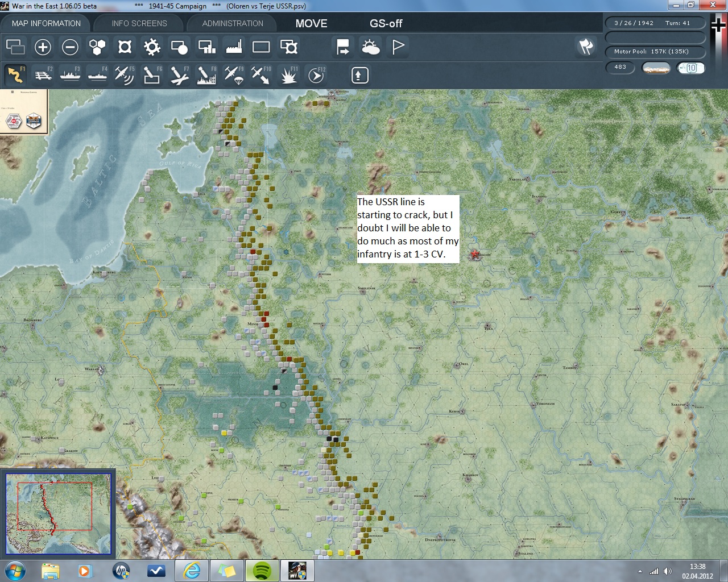The image size is (728, 582).
Task: Click the empty rectangle toolbar icon
Action: click(261, 47)
